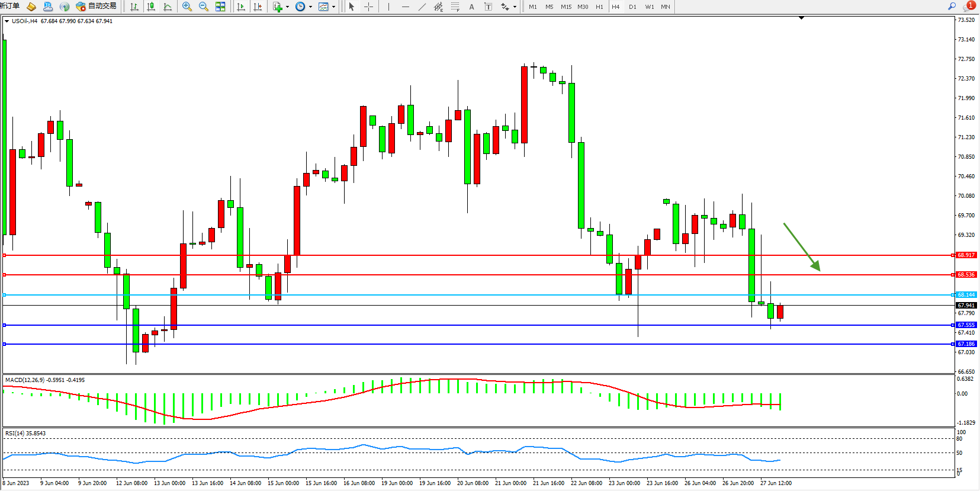Viewport: 980px width, 491px height.
Task: Select the Fibonacci retracement tool
Action: [x=455, y=7]
